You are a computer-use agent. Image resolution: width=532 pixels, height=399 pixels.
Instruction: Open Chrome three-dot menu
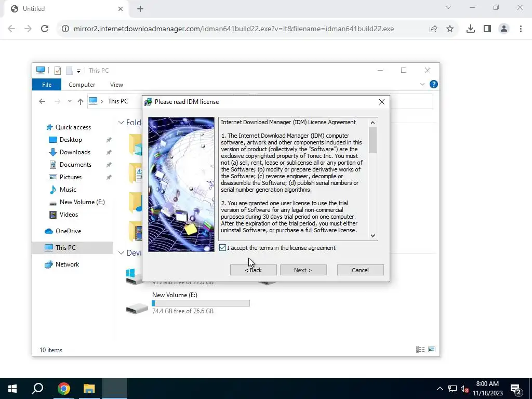click(521, 29)
